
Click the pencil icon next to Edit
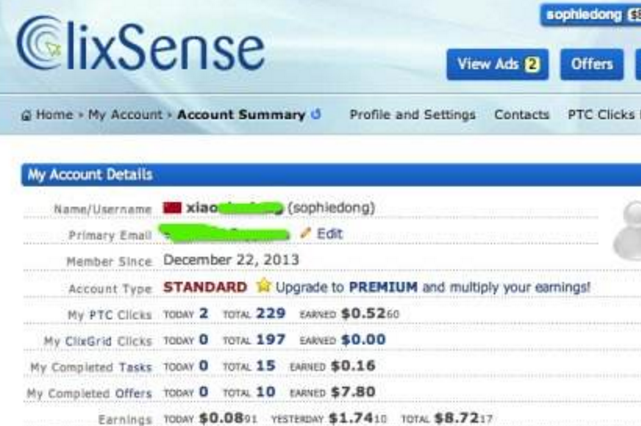pos(305,233)
